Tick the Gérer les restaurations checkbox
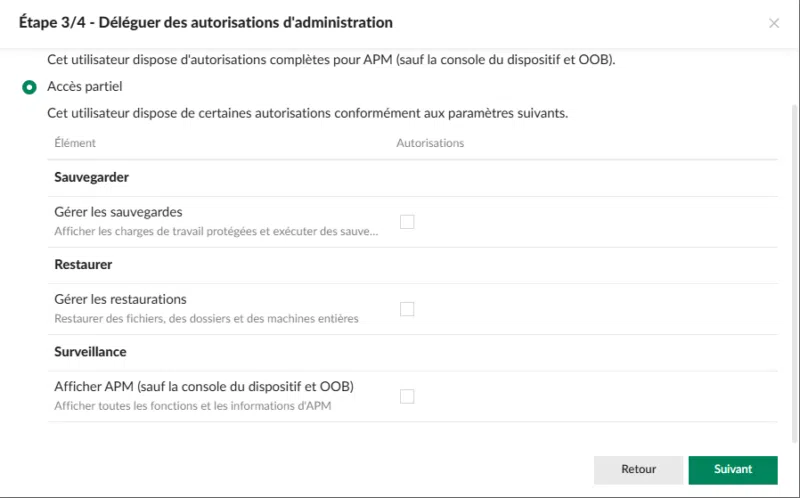Image resolution: width=800 pixels, height=498 pixels. pos(407,309)
